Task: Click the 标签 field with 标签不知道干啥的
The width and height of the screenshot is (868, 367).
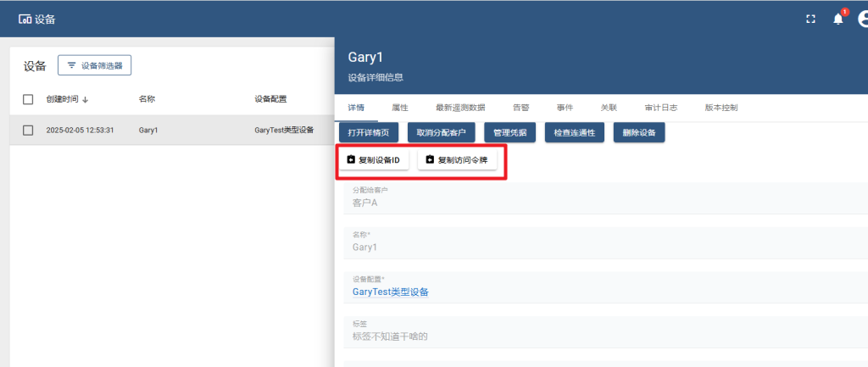Action: point(605,331)
